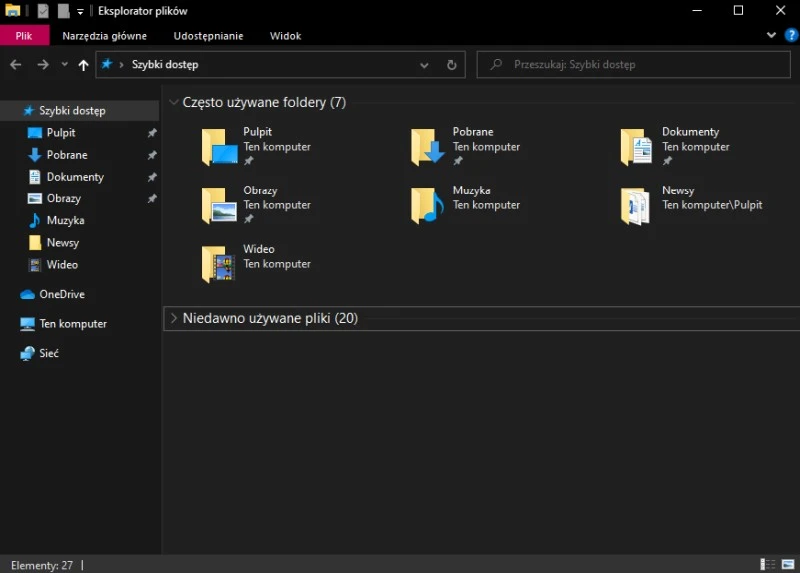This screenshot has height=573, width=800.
Task: Open the Muzyka folder tile icon
Action: (x=428, y=206)
